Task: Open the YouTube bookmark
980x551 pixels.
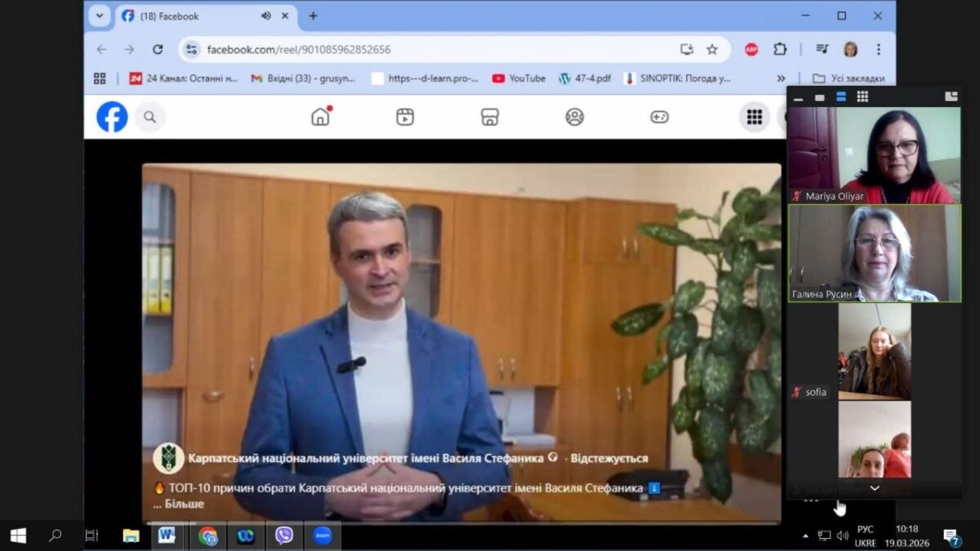Action: 519,78
